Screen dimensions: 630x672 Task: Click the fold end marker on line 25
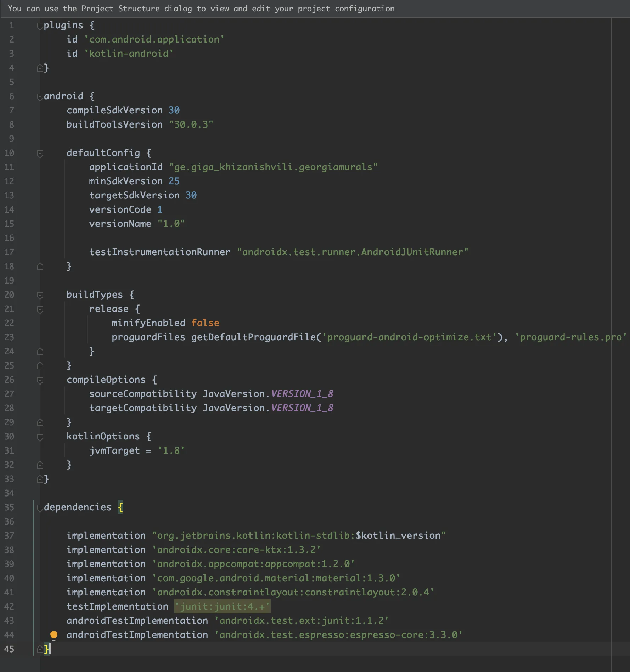coord(40,365)
